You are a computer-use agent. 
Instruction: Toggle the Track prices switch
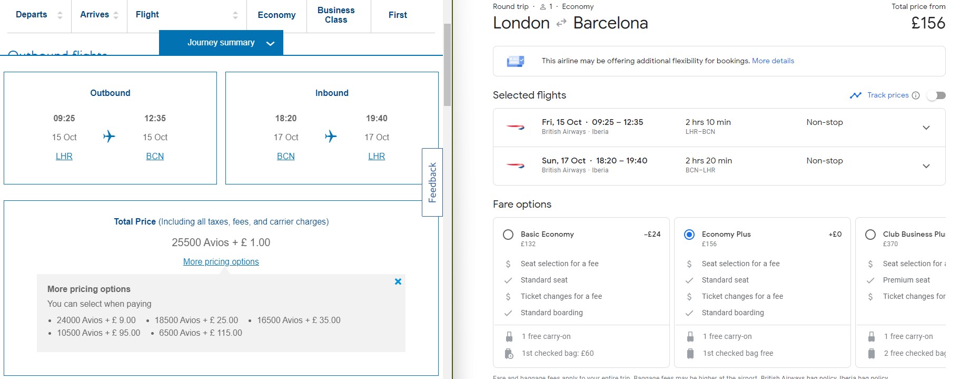(936, 95)
